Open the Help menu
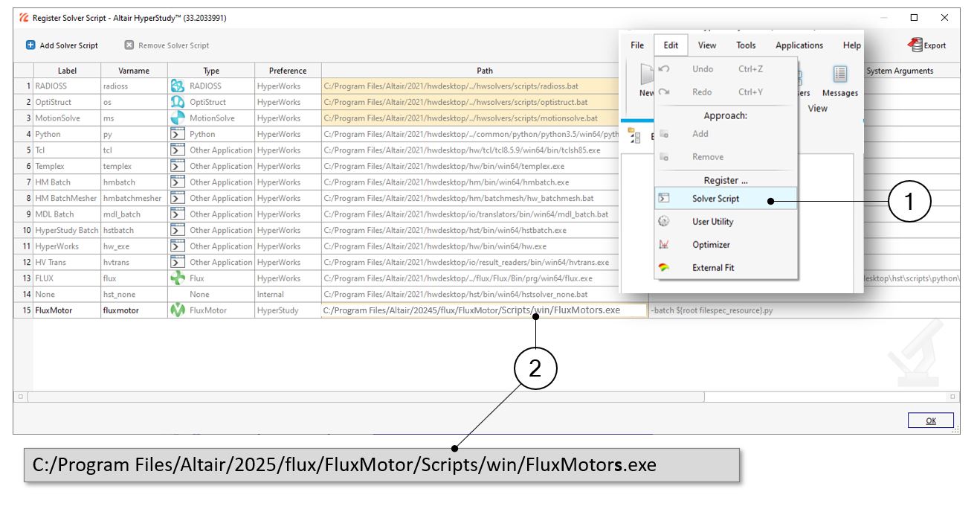Screen dimensions: 980x512 [x=852, y=45]
